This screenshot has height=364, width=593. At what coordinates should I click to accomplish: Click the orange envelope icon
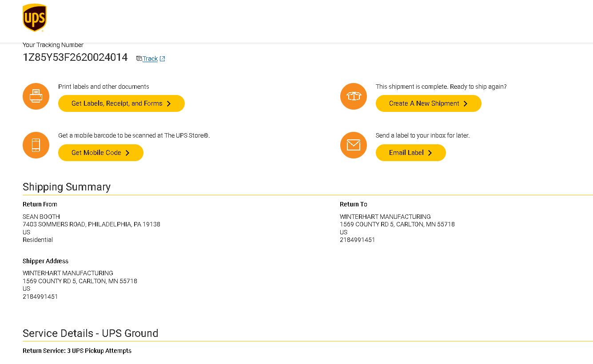pos(354,145)
